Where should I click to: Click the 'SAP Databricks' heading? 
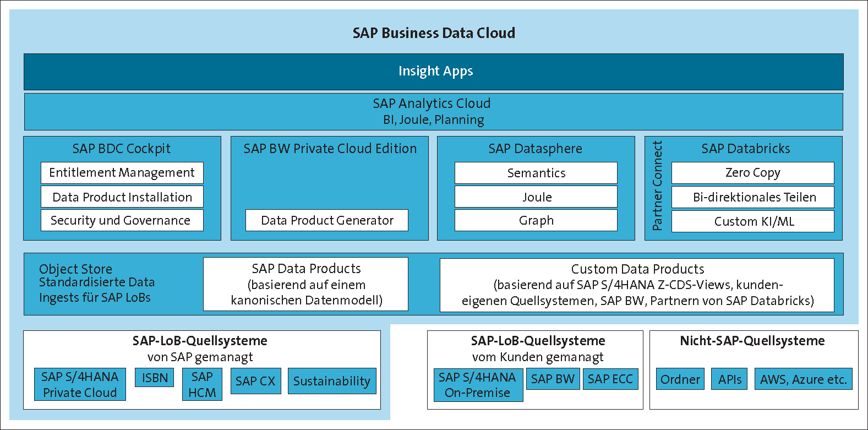746,149
